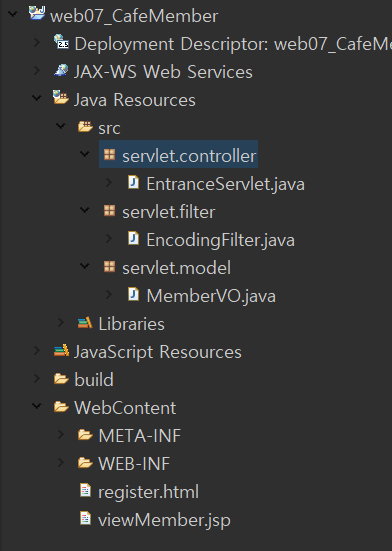Select the servlet.model package label
Screen dimensions: 392x551
point(176,268)
